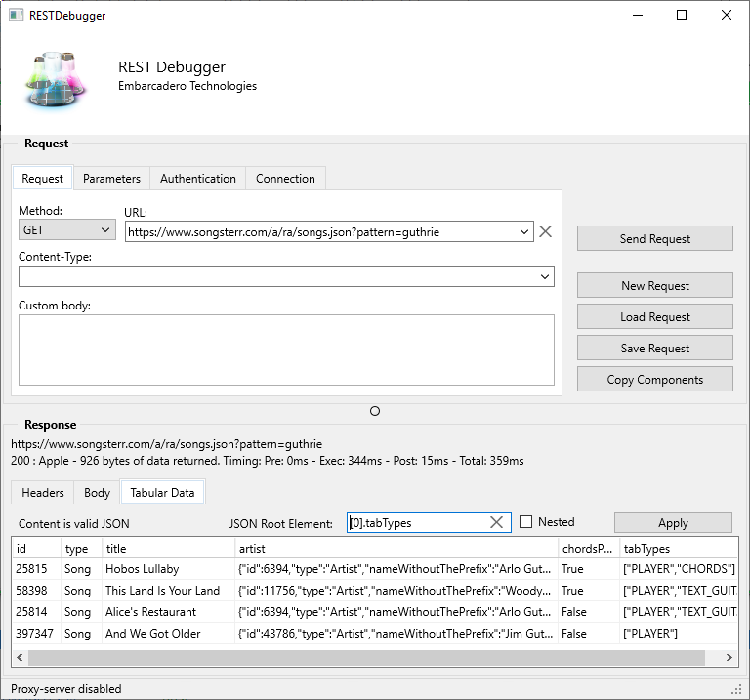Click id cell 25814

[36, 612]
